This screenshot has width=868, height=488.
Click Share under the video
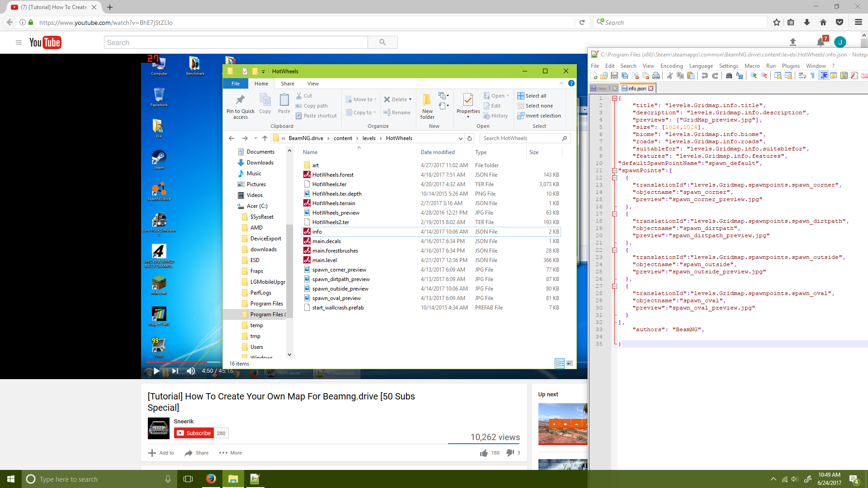197,453
